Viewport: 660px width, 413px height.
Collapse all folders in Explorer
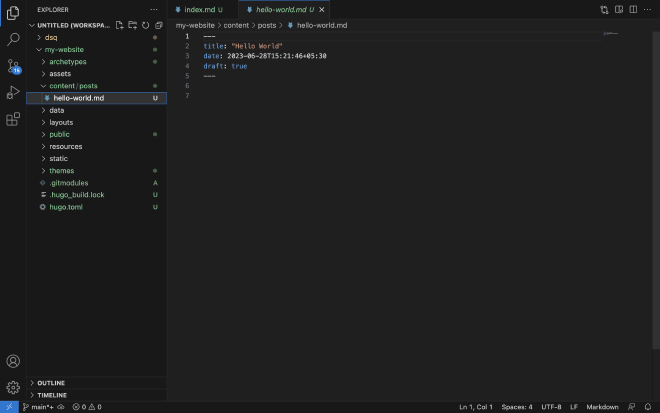tap(159, 25)
